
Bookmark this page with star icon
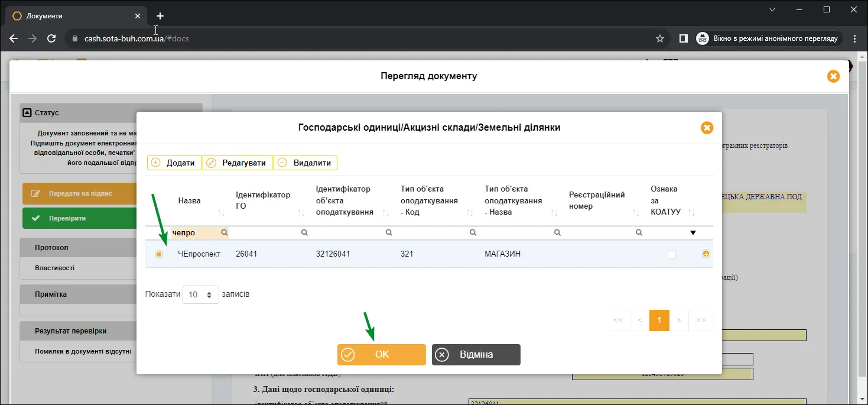click(660, 38)
